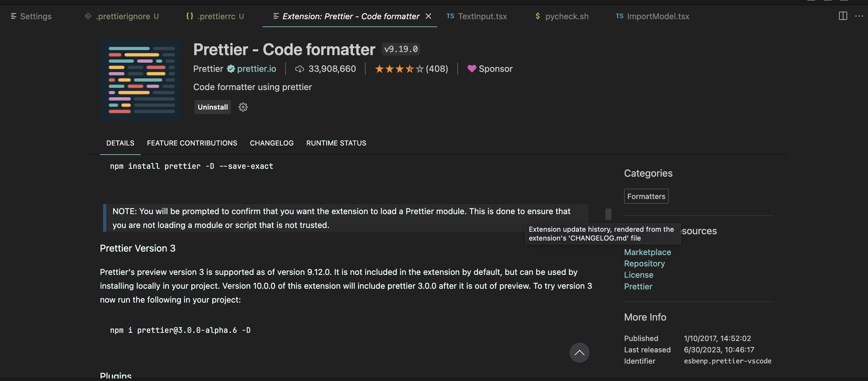Click the scroll-to-top arrow button

click(579, 352)
